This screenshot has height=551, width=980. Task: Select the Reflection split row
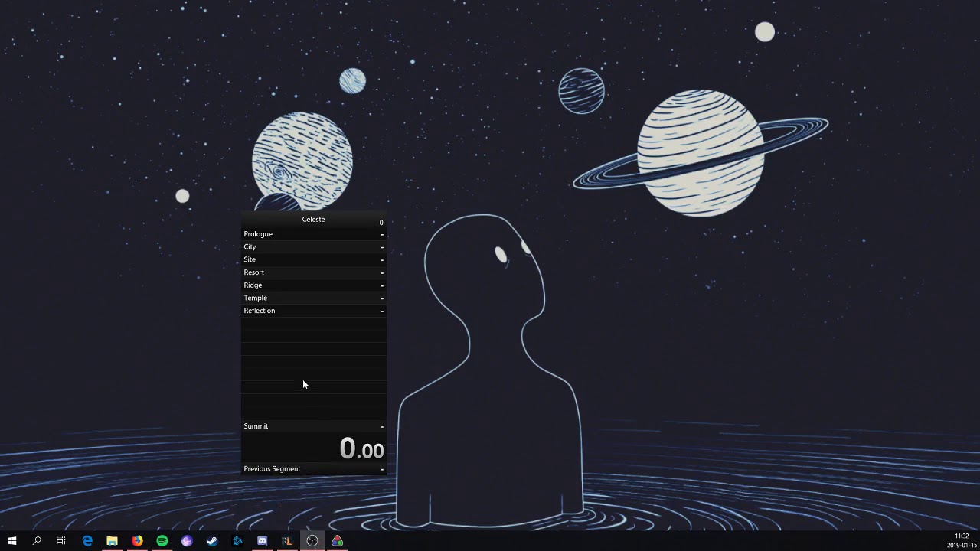tap(314, 311)
